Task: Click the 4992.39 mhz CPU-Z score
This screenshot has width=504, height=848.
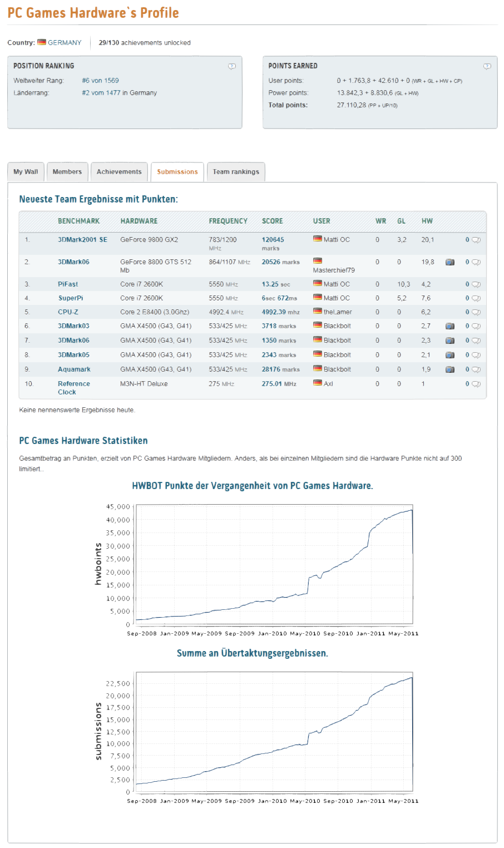Action: 281,312
